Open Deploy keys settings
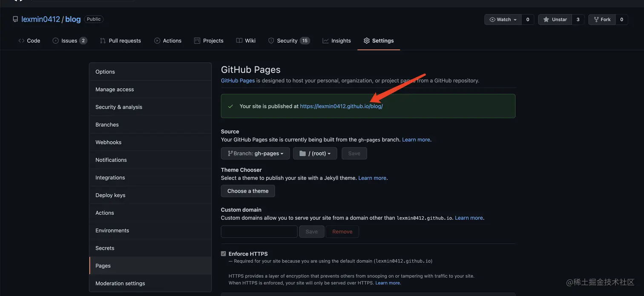 [150, 195]
